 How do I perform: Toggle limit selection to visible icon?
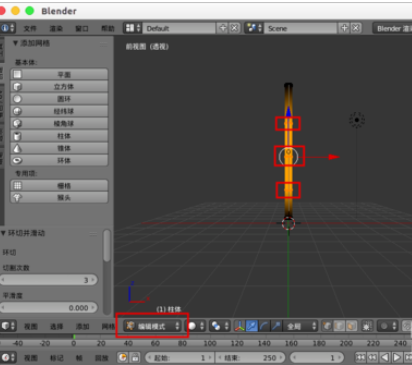(367, 326)
